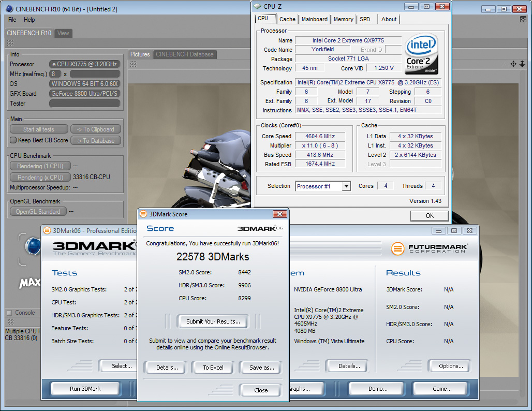
Task: Close the 3DMark Score dialog window
Action: [280, 214]
